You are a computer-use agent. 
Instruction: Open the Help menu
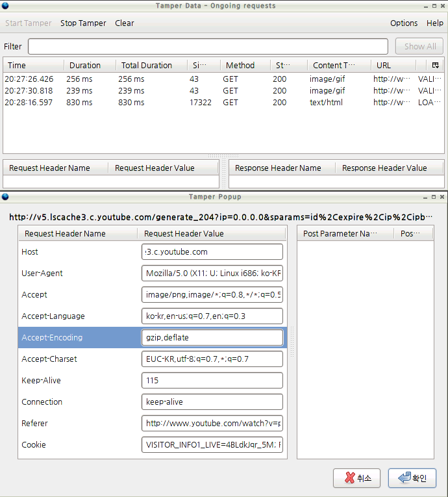(435, 23)
